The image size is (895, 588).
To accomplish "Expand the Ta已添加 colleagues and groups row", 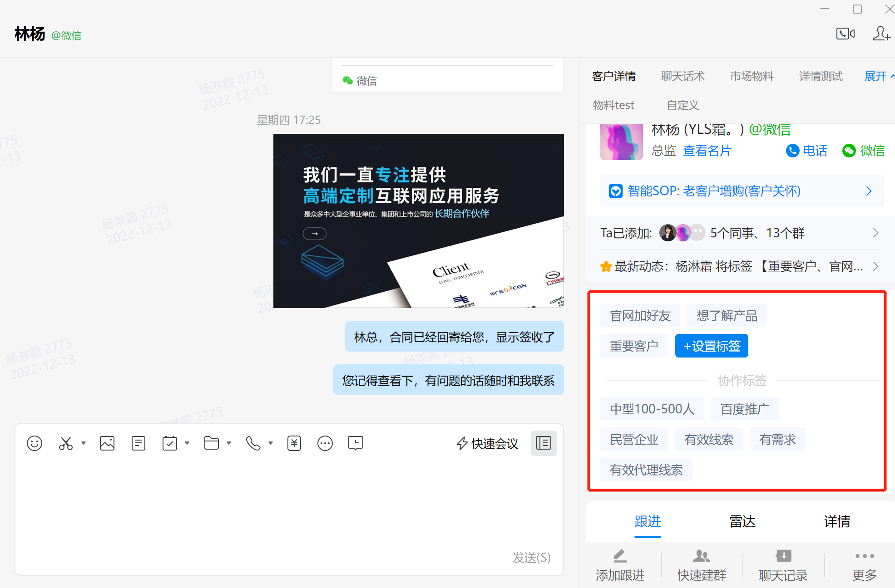I will [875, 233].
